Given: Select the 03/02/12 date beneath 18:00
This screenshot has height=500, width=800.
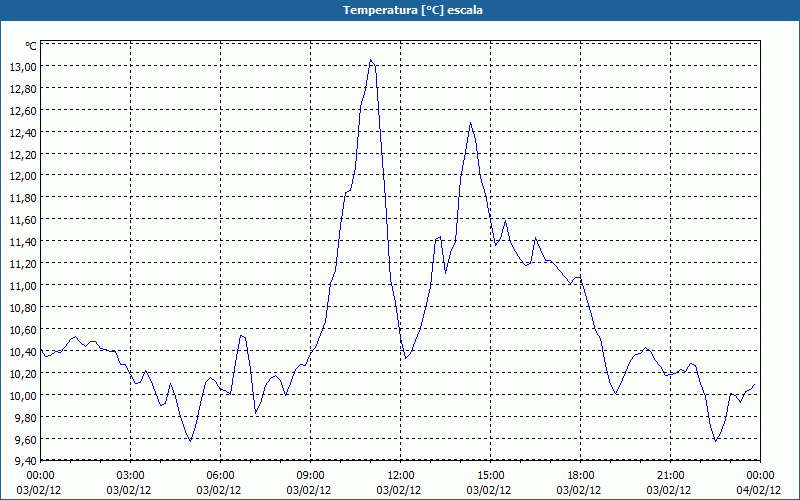Looking at the screenshot, I should coord(579,490).
